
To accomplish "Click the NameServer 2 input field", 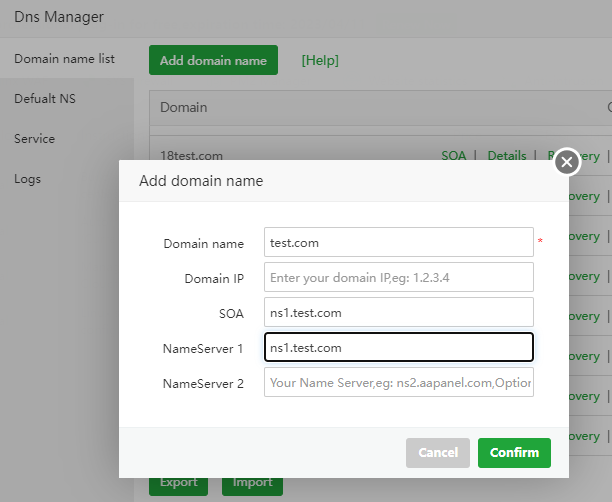I will coord(398,382).
